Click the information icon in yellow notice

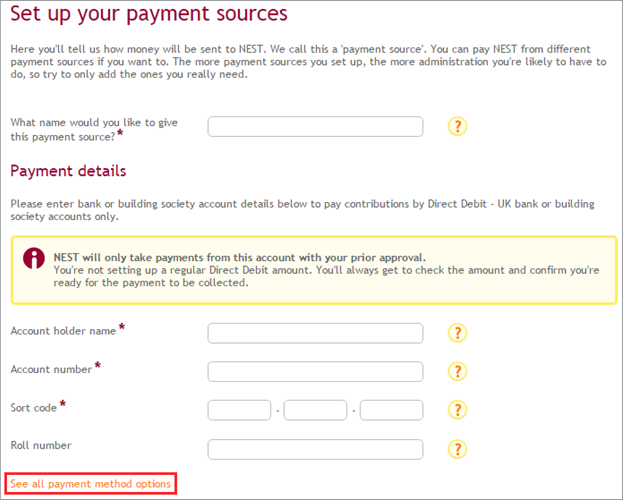point(34,258)
